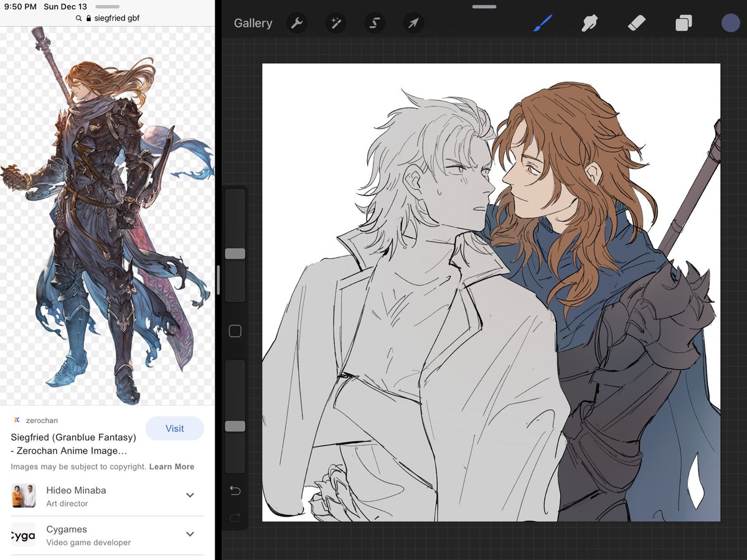
Task: Click the zerochan source label
Action: [42, 421]
